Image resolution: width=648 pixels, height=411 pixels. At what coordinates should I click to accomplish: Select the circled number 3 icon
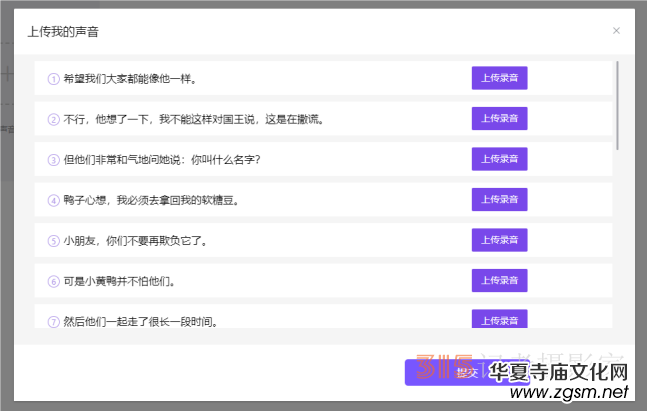(x=54, y=159)
